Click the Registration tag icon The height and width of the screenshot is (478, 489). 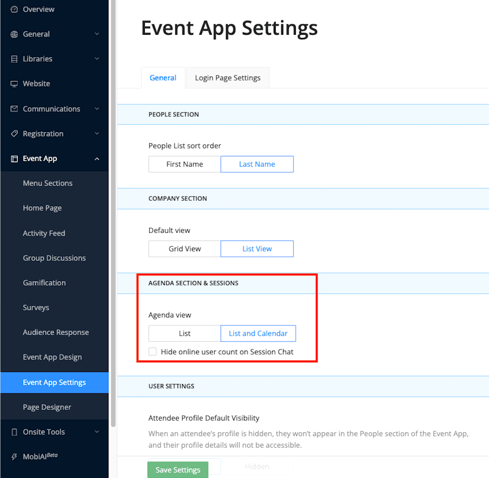click(14, 134)
